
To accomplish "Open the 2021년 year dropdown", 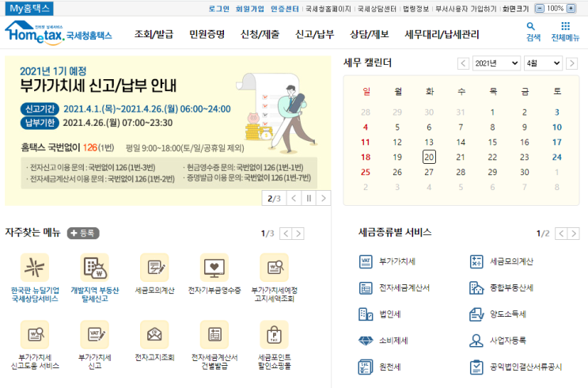I will (495, 63).
